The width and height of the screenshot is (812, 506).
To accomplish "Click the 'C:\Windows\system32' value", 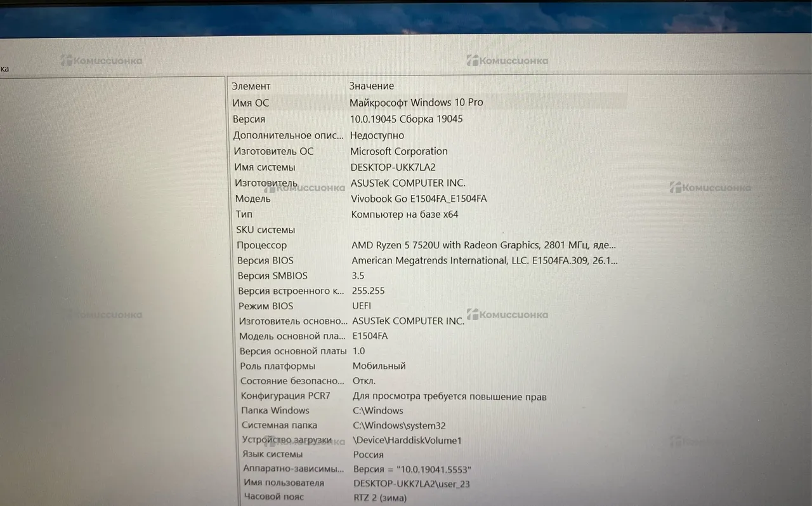I will click(400, 425).
